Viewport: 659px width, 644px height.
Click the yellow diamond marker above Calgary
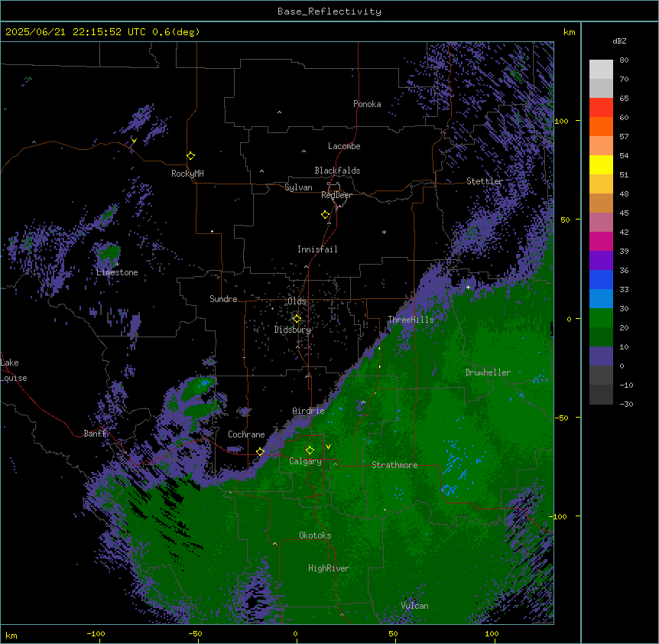pyautogui.click(x=310, y=450)
